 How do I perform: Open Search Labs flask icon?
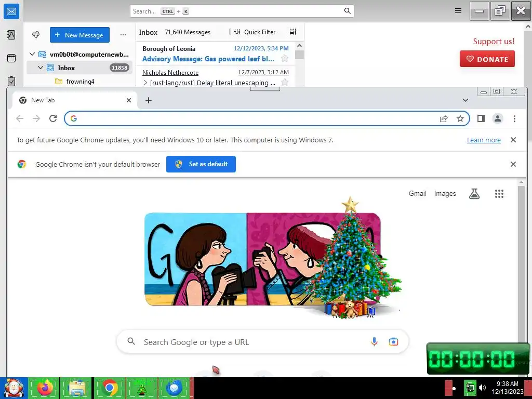tap(474, 194)
